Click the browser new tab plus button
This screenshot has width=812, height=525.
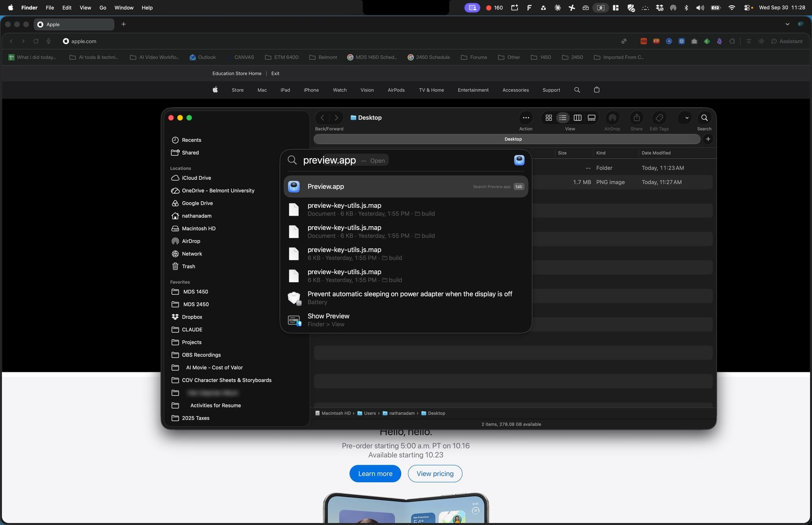tap(123, 24)
